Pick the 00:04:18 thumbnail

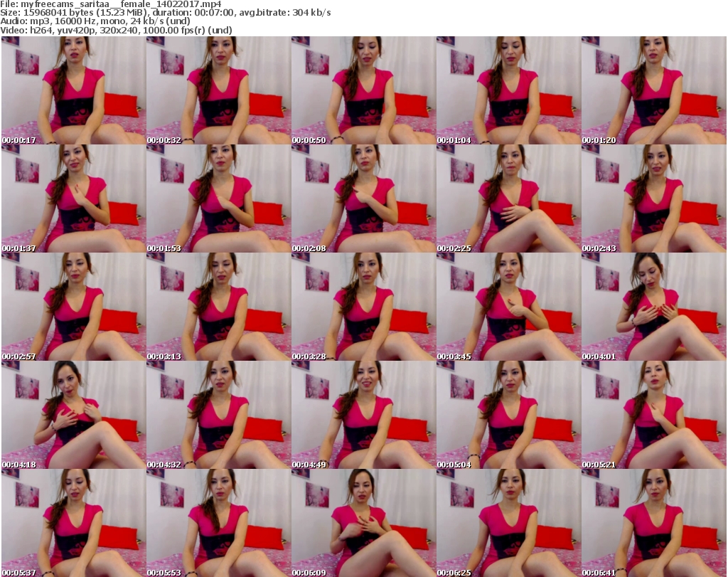(73, 415)
